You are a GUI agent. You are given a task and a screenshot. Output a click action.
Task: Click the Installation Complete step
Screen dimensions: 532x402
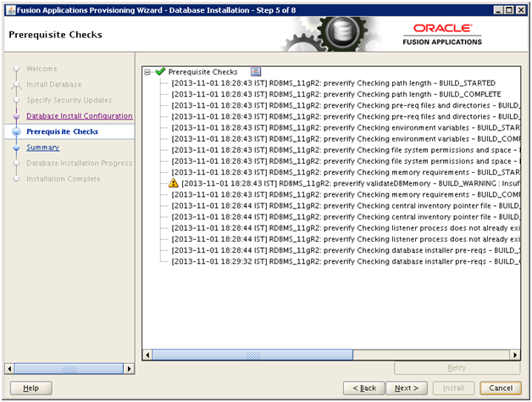coord(64,179)
